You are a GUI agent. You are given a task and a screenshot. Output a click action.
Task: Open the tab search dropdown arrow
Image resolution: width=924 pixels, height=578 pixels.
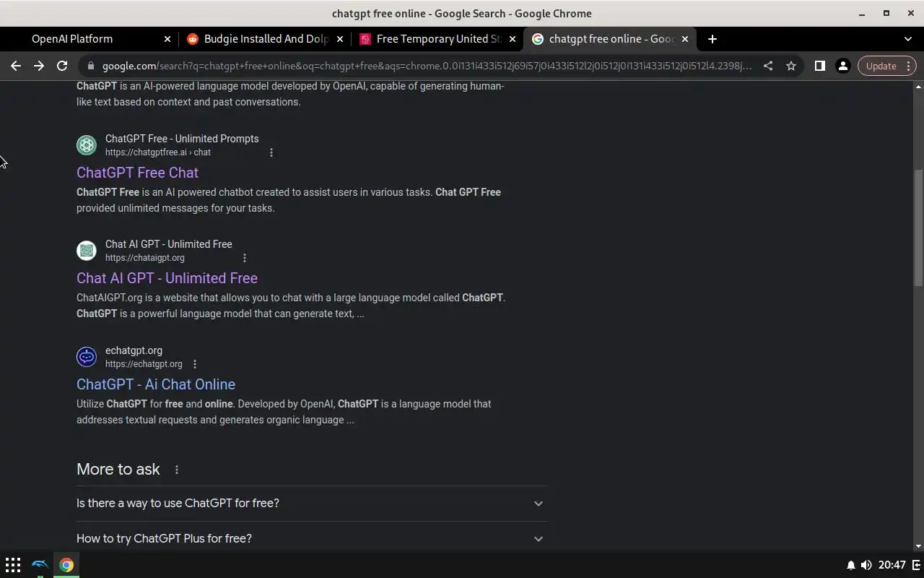(x=908, y=39)
